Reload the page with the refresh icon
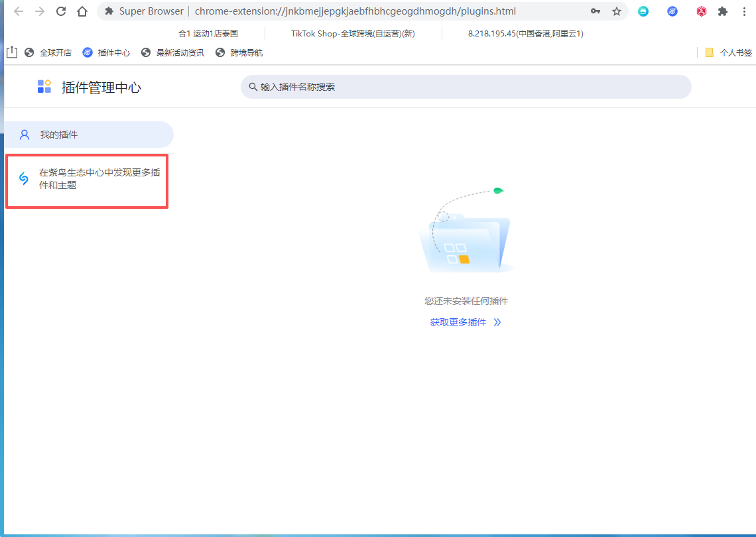 (x=61, y=11)
